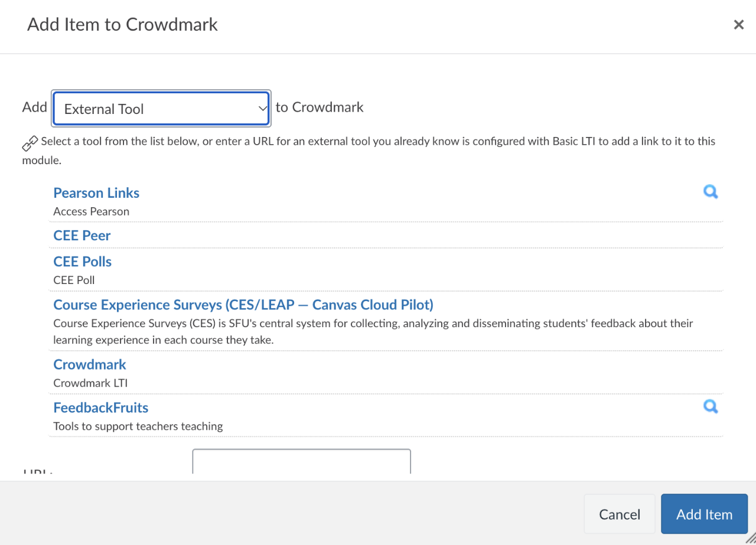756x545 pixels.
Task: Click the Cancel button
Action: click(619, 514)
